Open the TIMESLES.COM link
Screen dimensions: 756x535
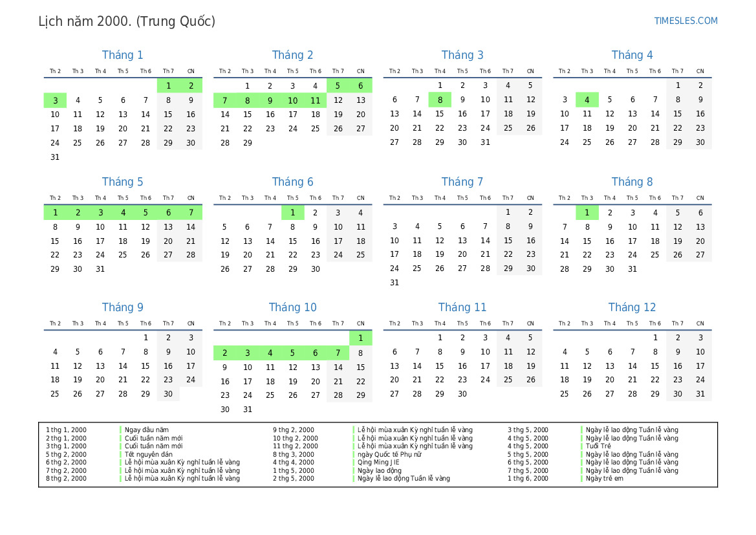tap(686, 21)
